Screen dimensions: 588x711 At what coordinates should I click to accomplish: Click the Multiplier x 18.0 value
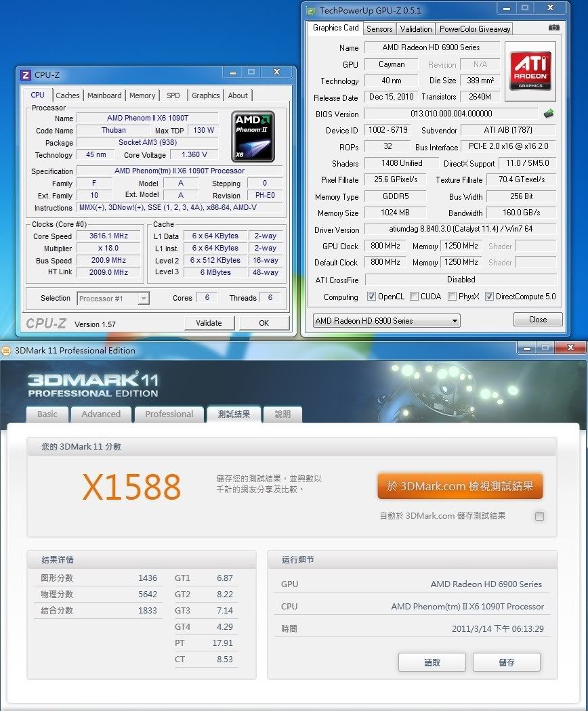click(108, 248)
